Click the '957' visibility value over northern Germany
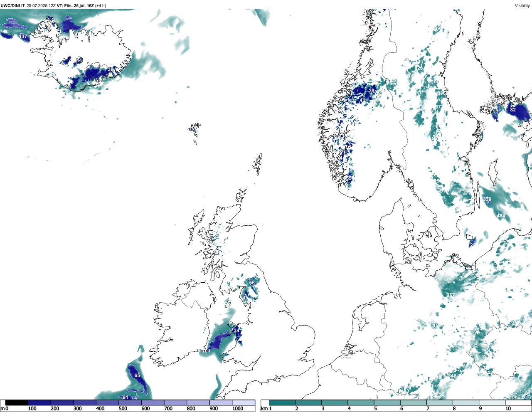The width and height of the screenshot is (532, 412). click(x=450, y=295)
